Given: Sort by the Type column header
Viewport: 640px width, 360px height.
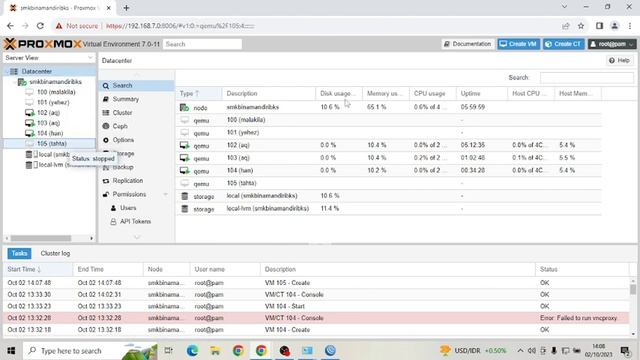Looking at the screenshot, I should point(199,93).
